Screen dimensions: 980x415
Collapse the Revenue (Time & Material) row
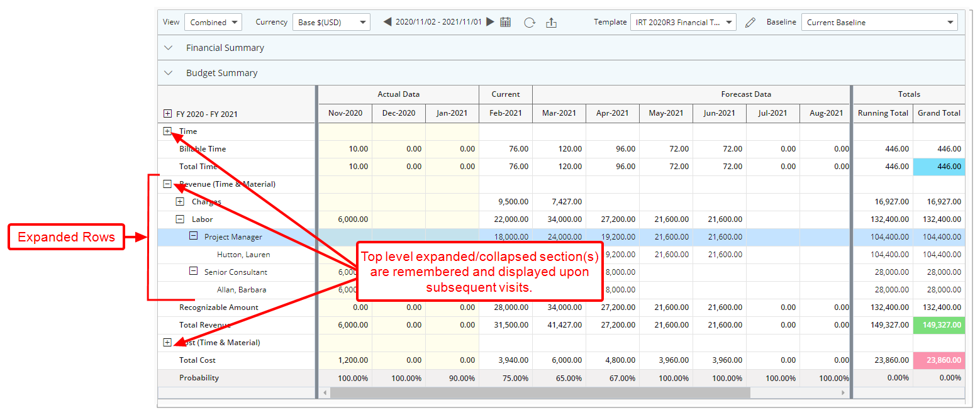coord(167,184)
